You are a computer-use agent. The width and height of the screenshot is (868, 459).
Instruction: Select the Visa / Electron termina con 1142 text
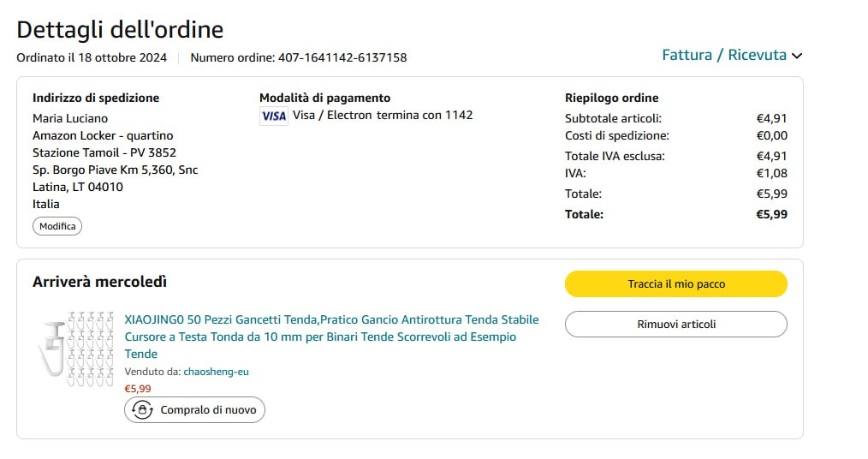(x=383, y=115)
